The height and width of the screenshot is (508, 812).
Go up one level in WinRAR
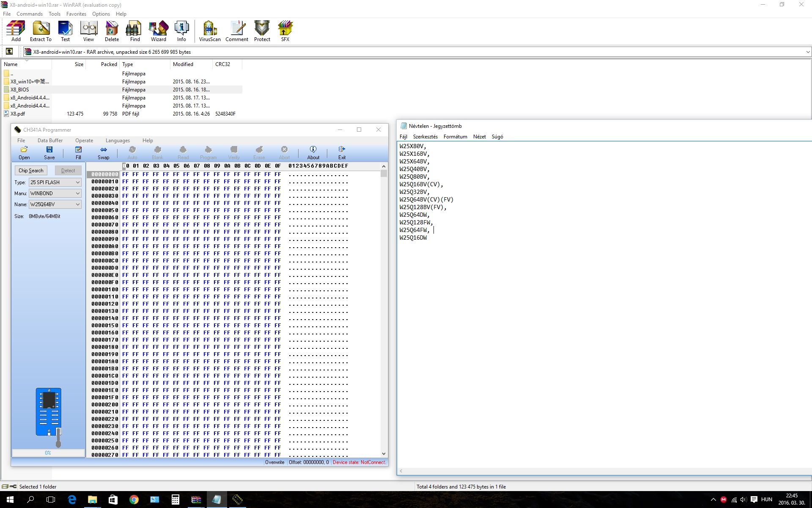9,52
